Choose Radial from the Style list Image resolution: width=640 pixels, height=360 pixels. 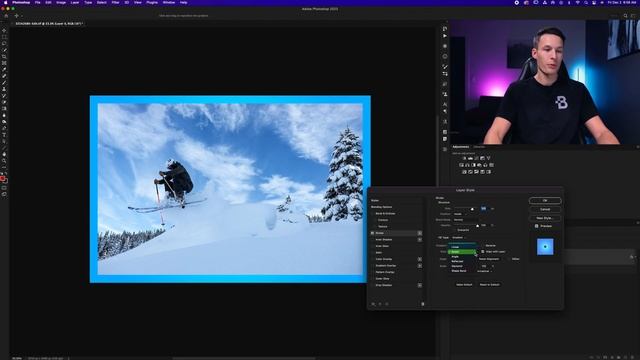[x=462, y=252]
